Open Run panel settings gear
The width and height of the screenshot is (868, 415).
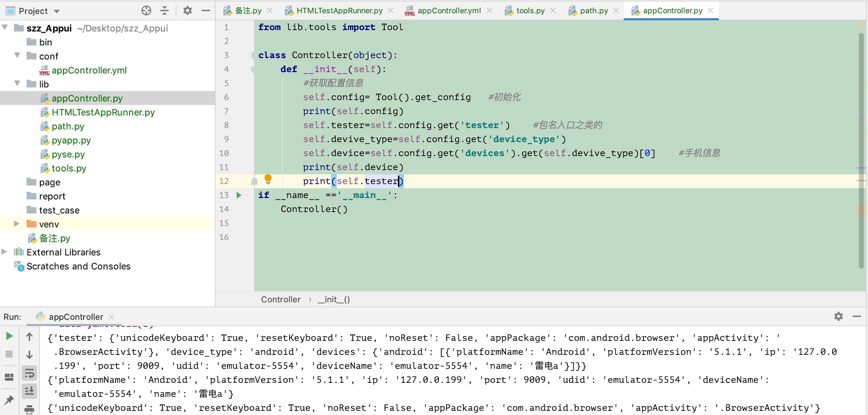tap(839, 317)
